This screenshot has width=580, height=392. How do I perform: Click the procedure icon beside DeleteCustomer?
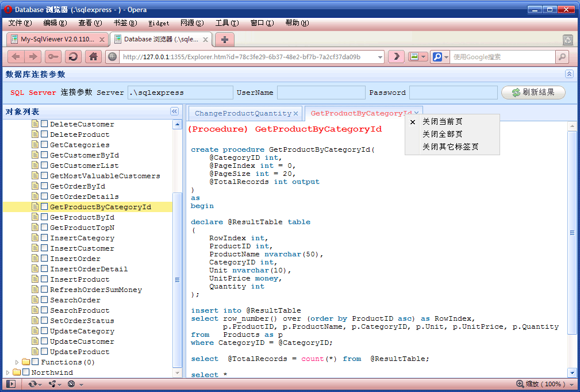(35, 124)
